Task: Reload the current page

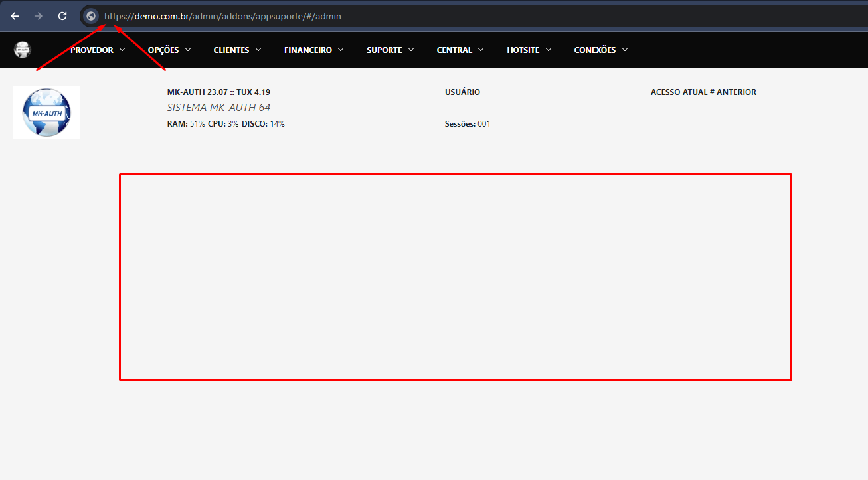Action: click(x=62, y=16)
